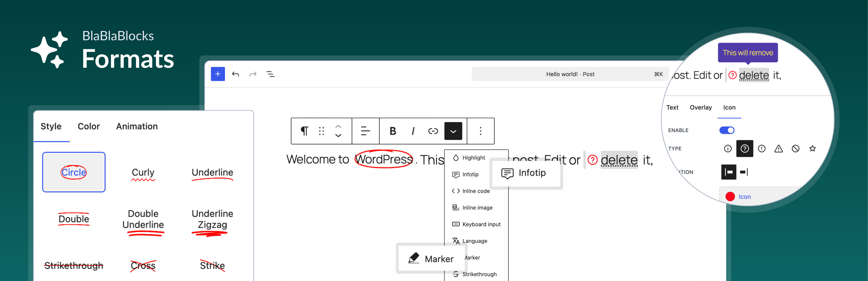This screenshot has width=868, height=281.
Task: Set icon position to left alignment
Action: click(729, 172)
